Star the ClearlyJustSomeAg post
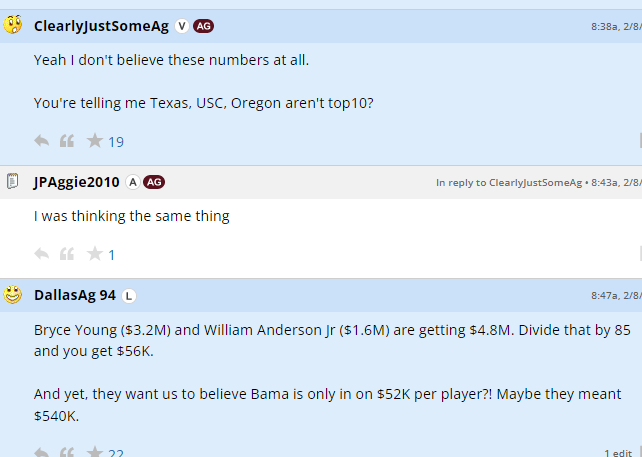642x457 pixels. pyautogui.click(x=94, y=141)
